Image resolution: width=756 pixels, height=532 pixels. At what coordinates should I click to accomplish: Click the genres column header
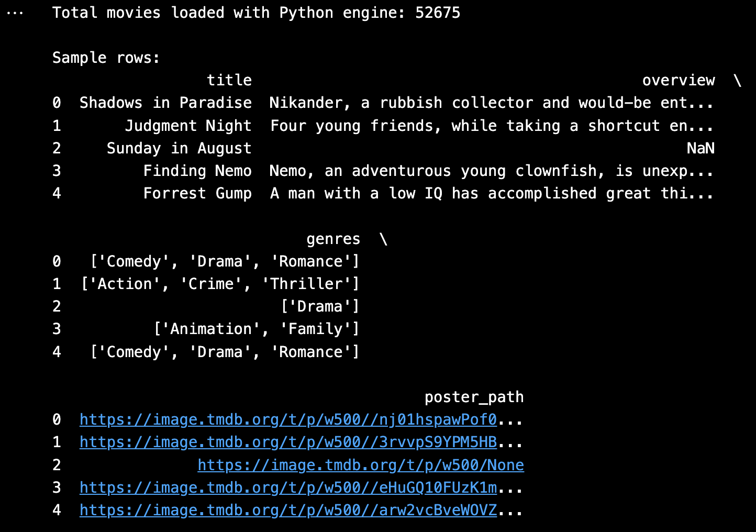(x=333, y=239)
